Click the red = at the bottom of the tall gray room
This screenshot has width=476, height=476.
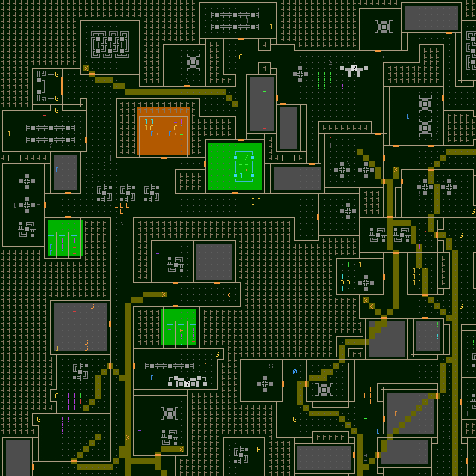coord(265,128)
